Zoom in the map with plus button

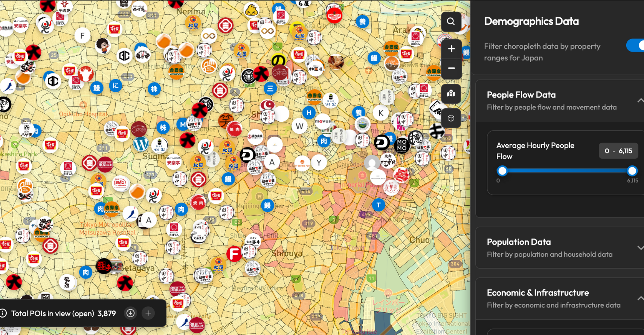pos(451,49)
